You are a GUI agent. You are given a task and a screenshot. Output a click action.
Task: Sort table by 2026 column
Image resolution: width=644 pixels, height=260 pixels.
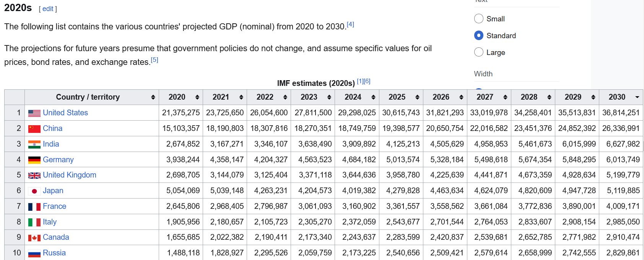(445, 97)
